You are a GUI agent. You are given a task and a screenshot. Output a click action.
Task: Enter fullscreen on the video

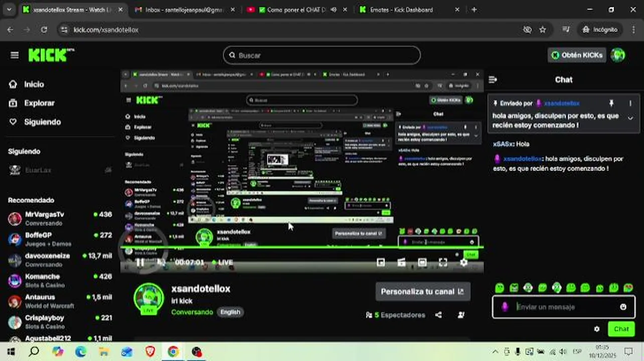[443, 262]
